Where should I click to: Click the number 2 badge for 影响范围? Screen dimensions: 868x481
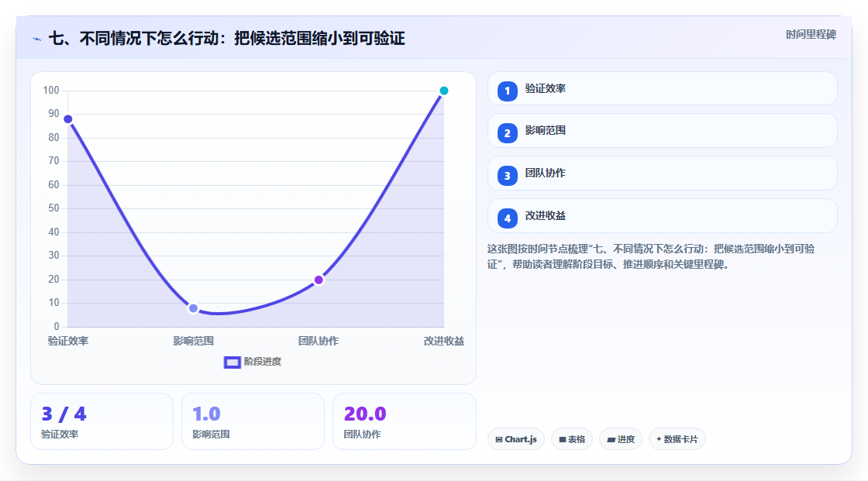coord(507,133)
